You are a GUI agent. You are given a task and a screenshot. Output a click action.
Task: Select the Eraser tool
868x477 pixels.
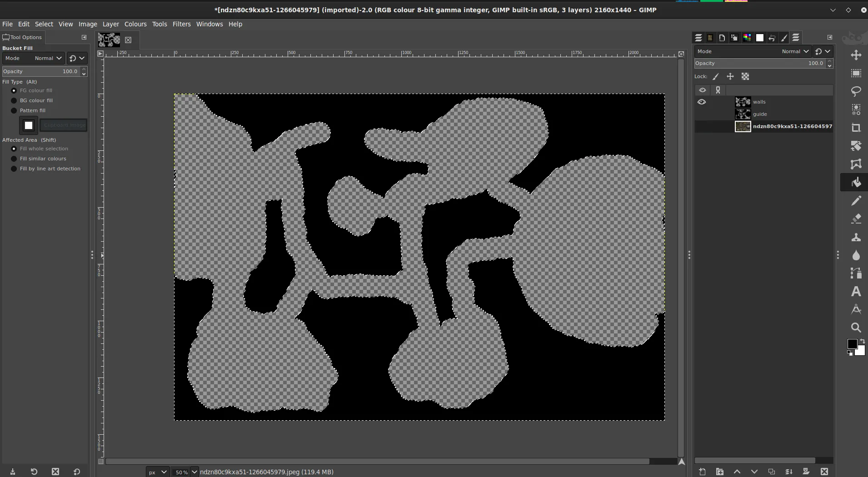856,219
